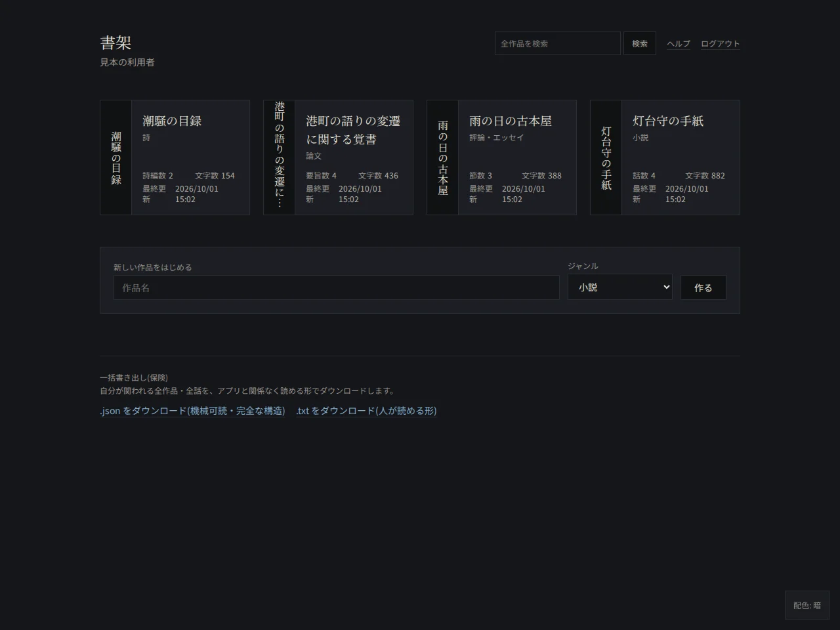This screenshot has width=840, height=630.
Task: Open the 雨の日の古本屋 book title
Action: (511, 121)
